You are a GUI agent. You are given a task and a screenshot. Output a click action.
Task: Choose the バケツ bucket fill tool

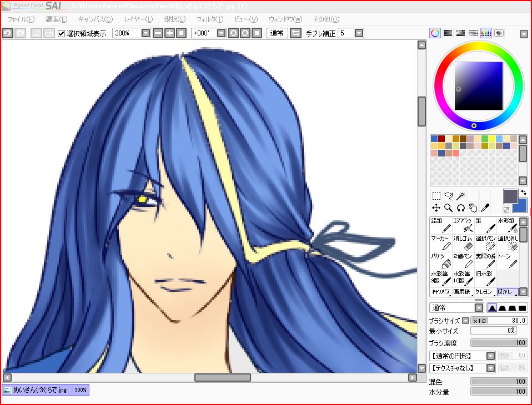441,261
